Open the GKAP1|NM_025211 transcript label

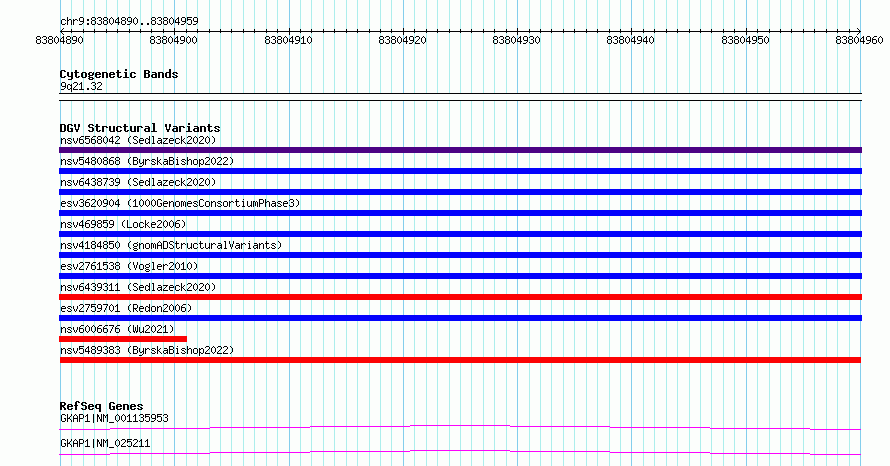[105, 443]
